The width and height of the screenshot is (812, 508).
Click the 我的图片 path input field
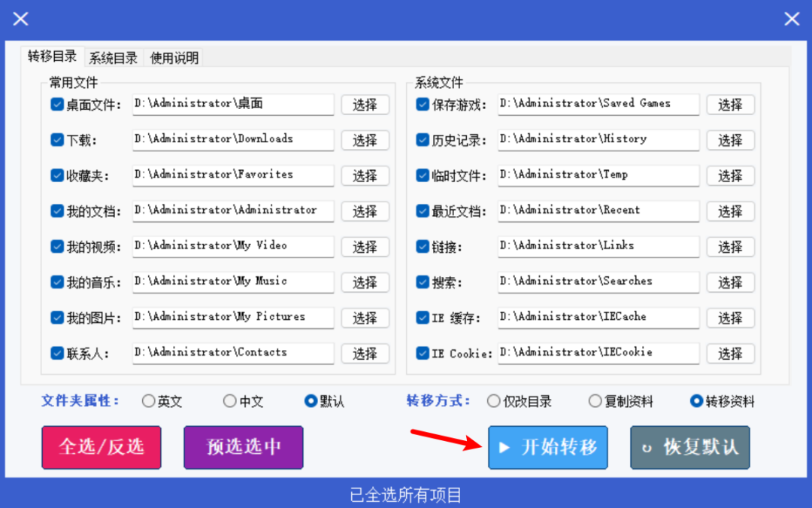click(x=233, y=318)
